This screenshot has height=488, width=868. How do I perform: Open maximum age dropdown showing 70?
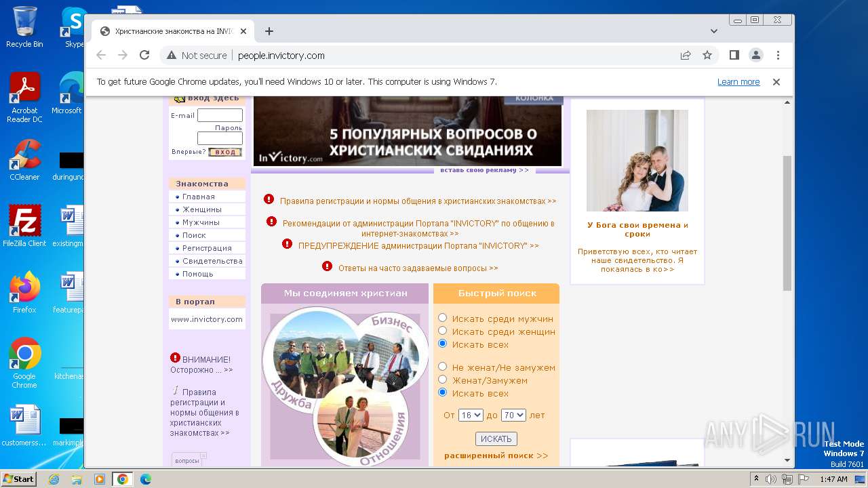pyautogui.click(x=514, y=415)
